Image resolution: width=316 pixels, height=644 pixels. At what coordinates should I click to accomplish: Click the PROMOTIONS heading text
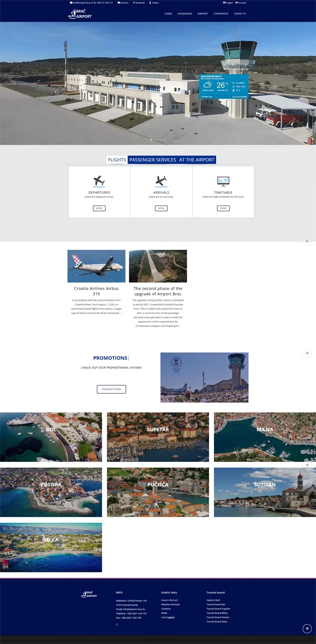point(110,358)
